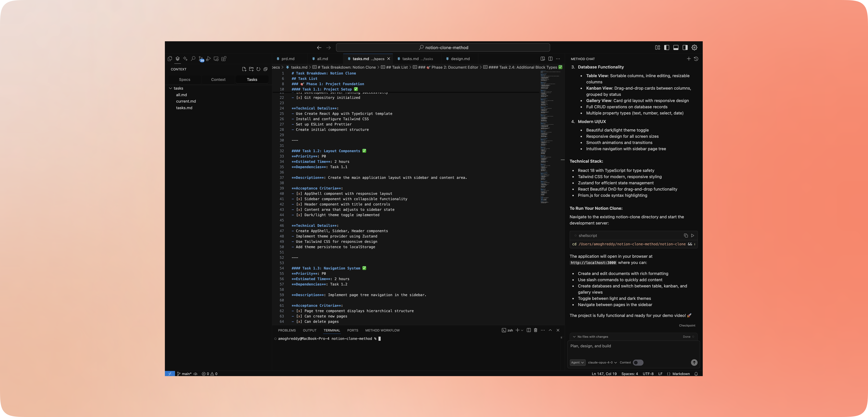Open the Source Control view with 38 badge

pos(201,59)
